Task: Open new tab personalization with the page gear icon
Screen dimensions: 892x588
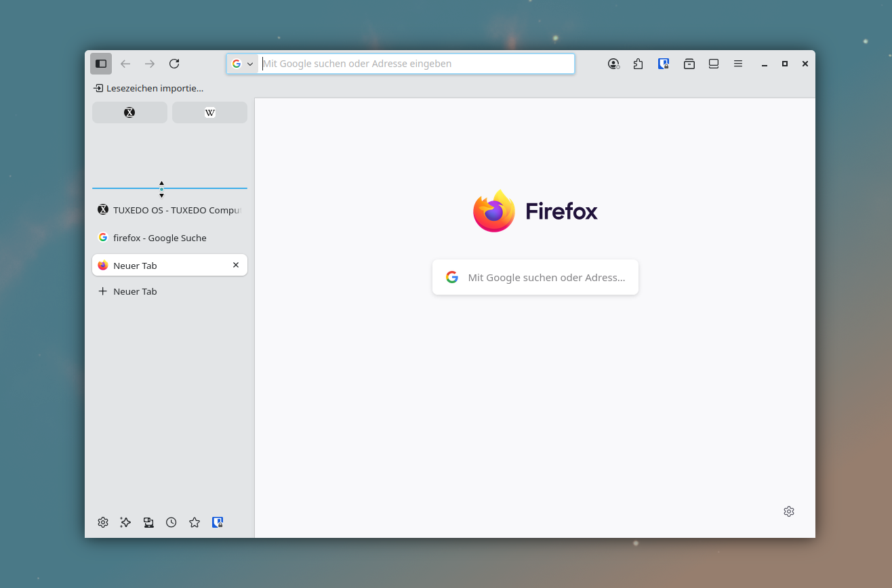Action: 789,511
